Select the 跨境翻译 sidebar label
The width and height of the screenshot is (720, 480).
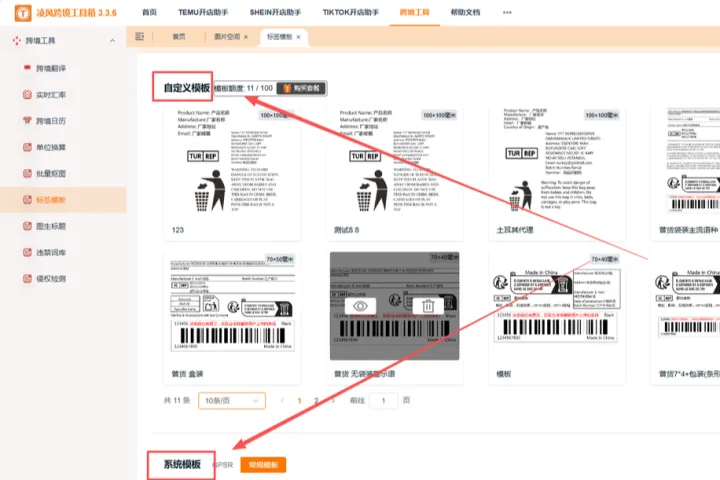click(51, 68)
